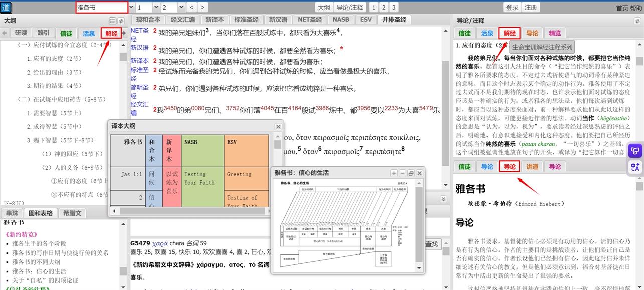
Task: Go to next verse with > button
Action: (x=202, y=7)
